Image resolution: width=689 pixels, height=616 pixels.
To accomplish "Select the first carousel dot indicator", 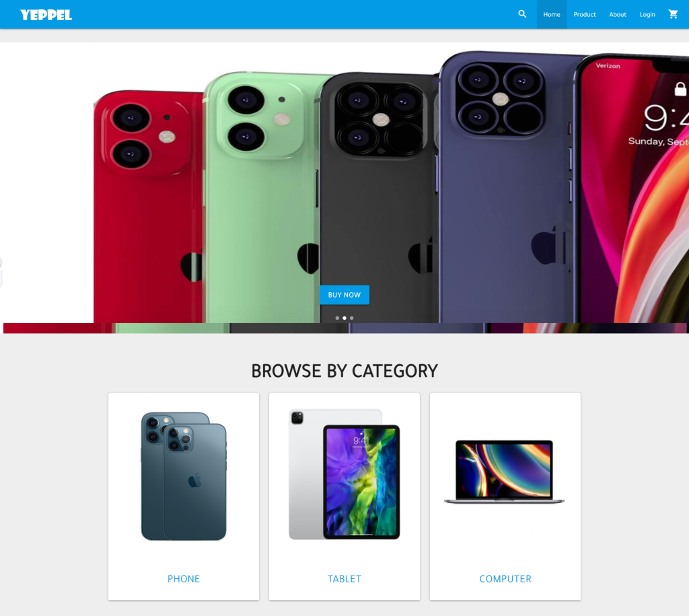I will [x=337, y=318].
